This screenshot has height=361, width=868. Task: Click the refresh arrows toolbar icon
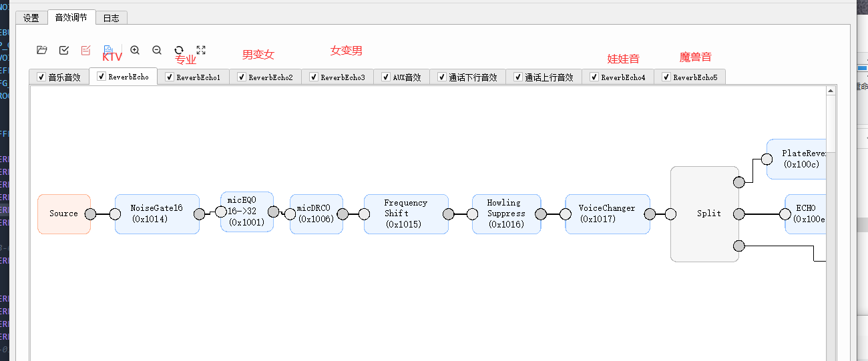[x=179, y=50]
